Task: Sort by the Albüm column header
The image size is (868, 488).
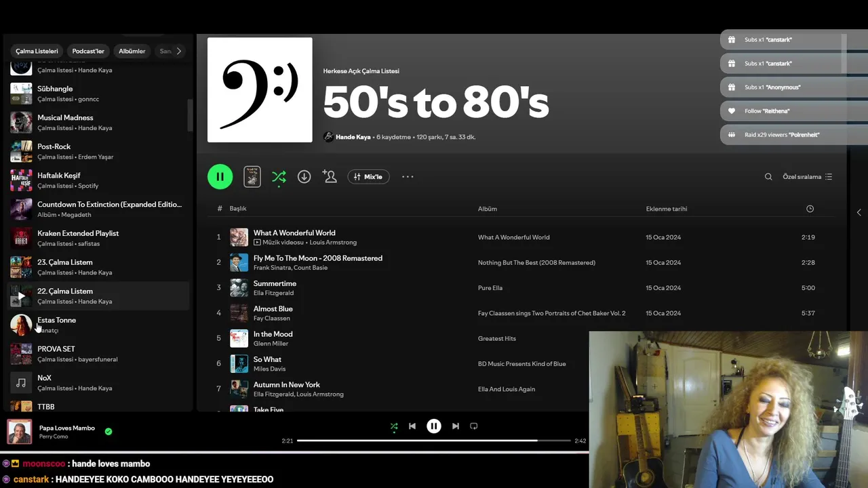Action: pyautogui.click(x=488, y=209)
